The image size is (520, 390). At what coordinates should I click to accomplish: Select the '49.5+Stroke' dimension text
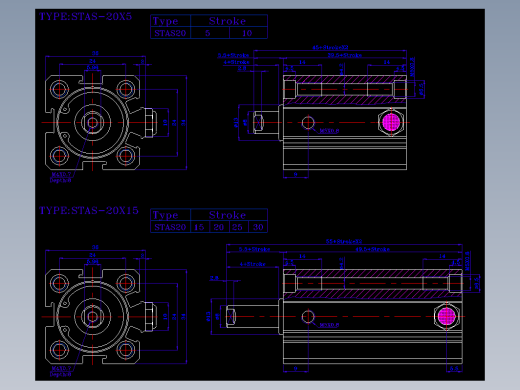372,249
